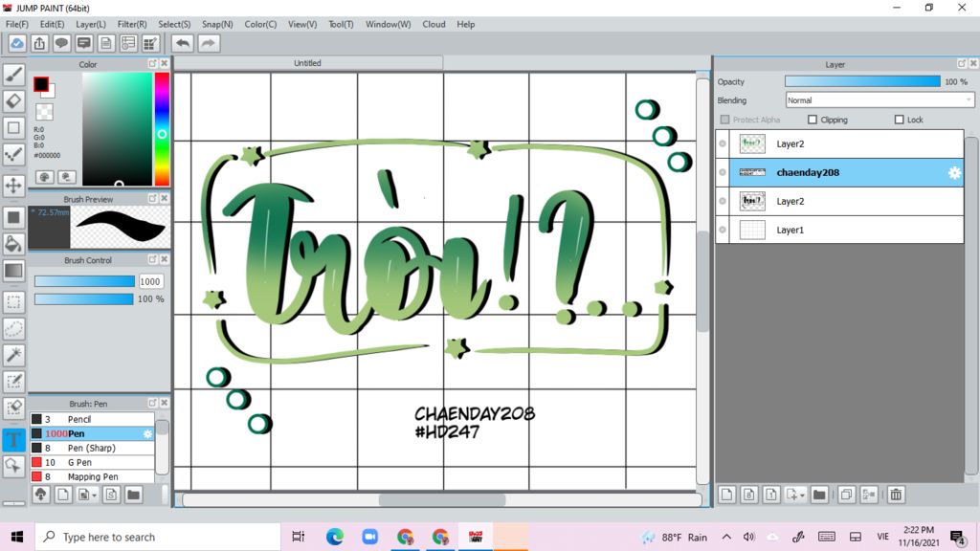Select the Operation object-select tool
This screenshot has height=551, width=980.
13,466
